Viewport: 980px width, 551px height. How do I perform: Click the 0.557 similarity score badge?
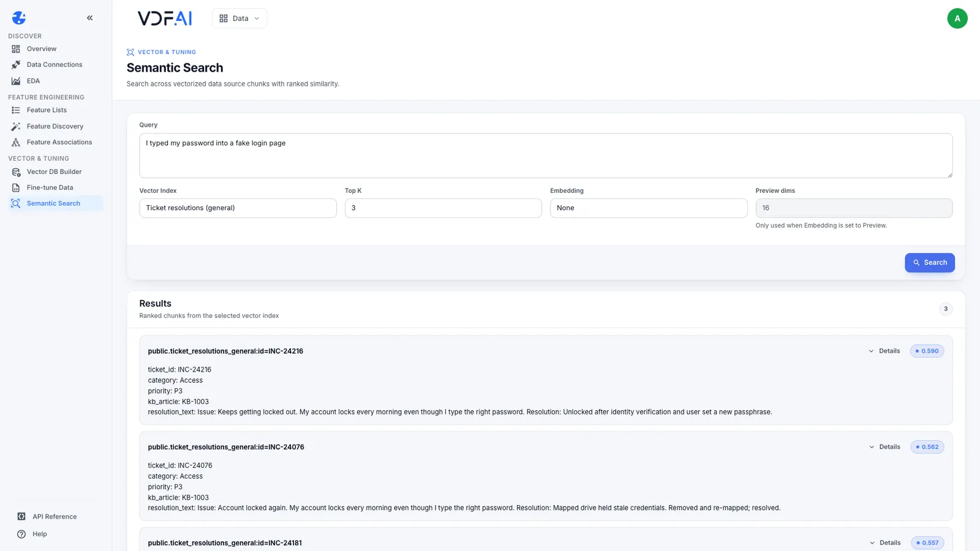[927, 543]
